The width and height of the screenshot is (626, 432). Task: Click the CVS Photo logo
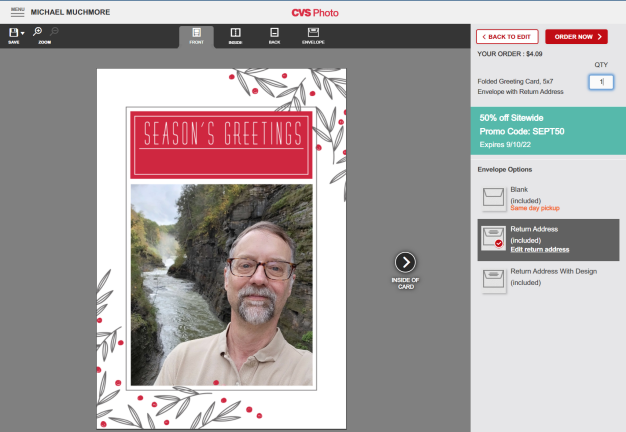[315, 13]
